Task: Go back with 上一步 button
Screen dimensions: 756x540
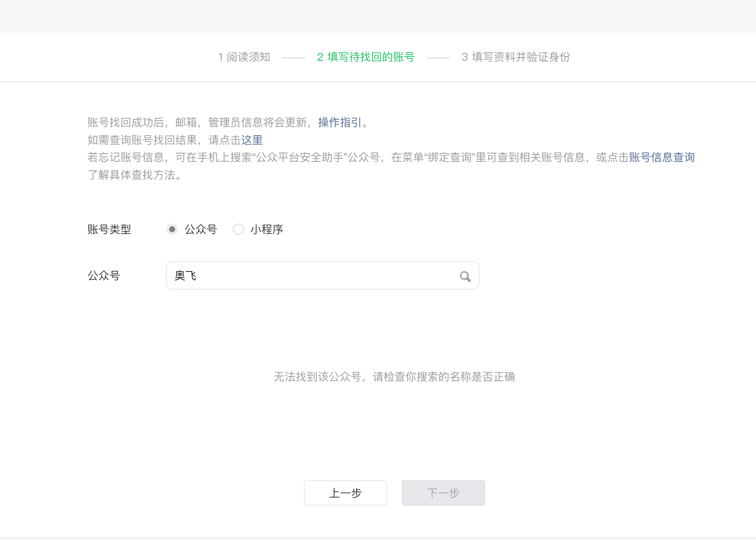Action: [x=345, y=493]
